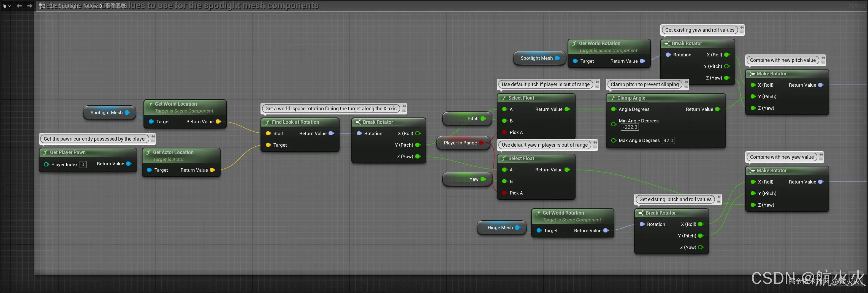Toggle pin on 'Get the pawn currently possessed' comment
868x293 pixels.
[153, 136]
